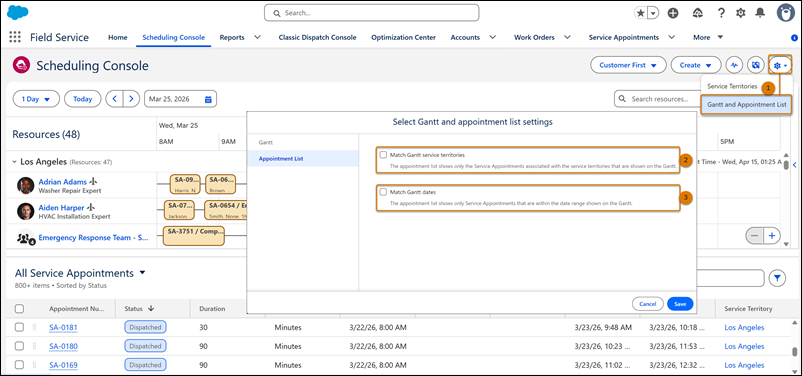Open the Trailhead guidance icon

coord(698,13)
